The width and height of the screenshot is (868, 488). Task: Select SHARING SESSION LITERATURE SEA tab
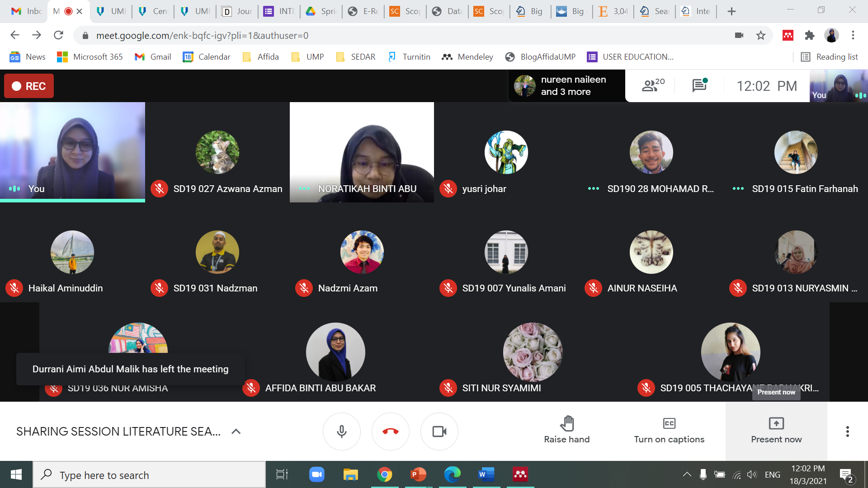coord(119,430)
